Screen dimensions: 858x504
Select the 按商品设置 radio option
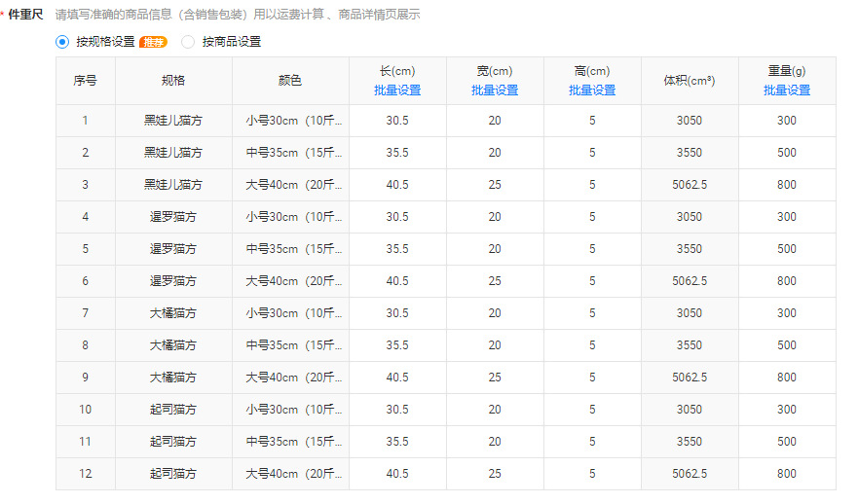(188, 42)
